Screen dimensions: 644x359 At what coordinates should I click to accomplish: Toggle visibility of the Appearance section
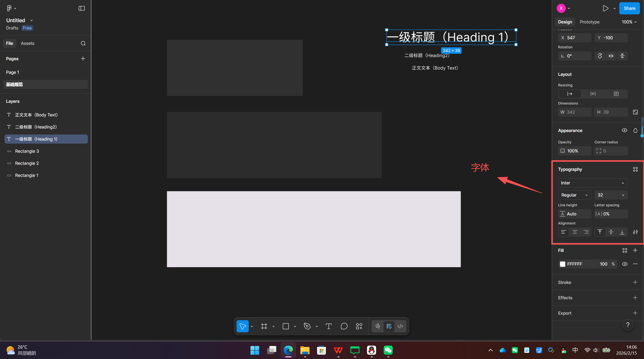click(x=624, y=130)
